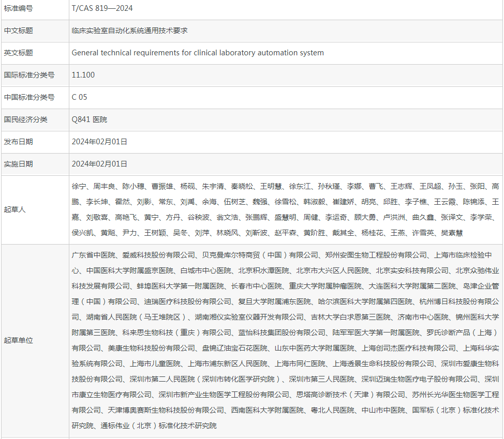Click the drafter name 周丰良
Image resolution: width=504 pixels, height=439 pixels.
point(104,187)
